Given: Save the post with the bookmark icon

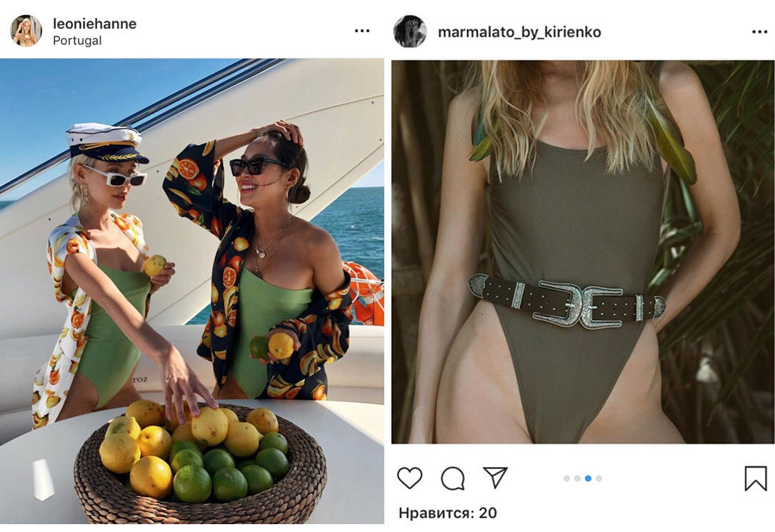Looking at the screenshot, I should point(756,478).
